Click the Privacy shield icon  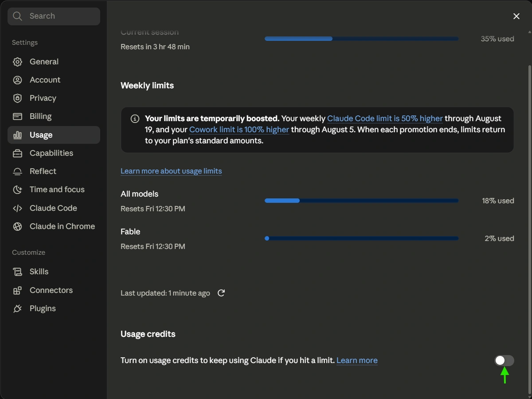pos(17,98)
